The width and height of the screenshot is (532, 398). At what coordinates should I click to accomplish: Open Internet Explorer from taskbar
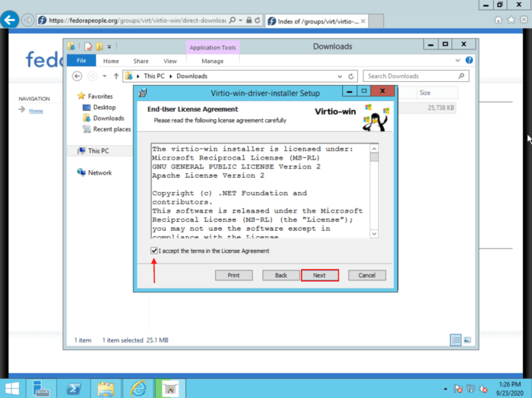[137, 388]
